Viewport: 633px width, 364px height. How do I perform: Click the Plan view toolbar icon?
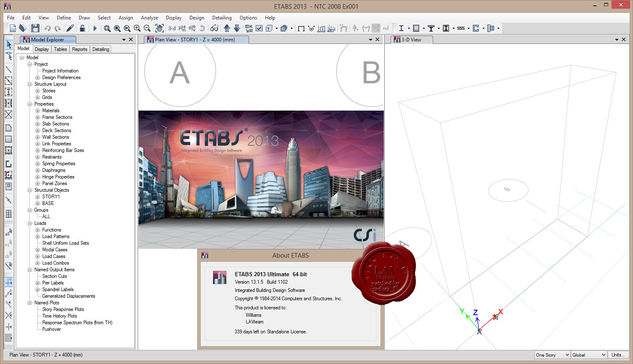pos(182,28)
